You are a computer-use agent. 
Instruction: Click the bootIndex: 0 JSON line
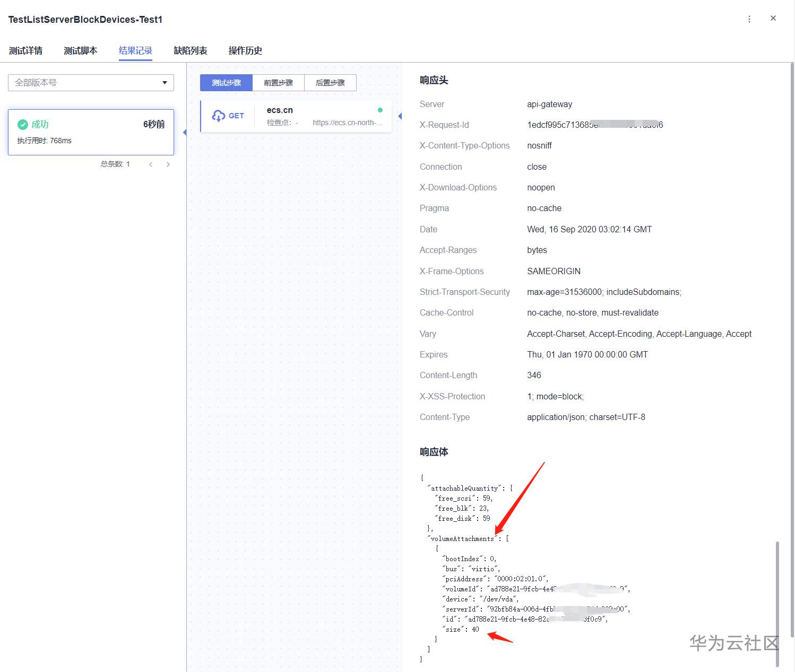point(469,559)
